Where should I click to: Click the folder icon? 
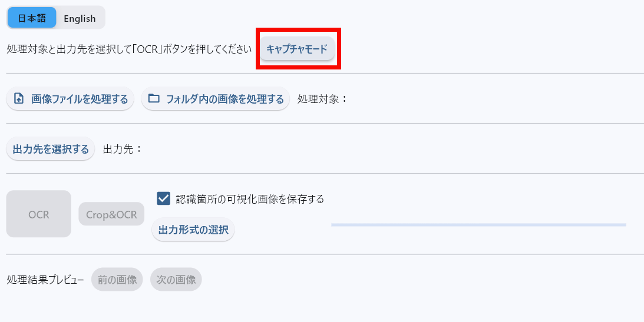[x=154, y=98]
